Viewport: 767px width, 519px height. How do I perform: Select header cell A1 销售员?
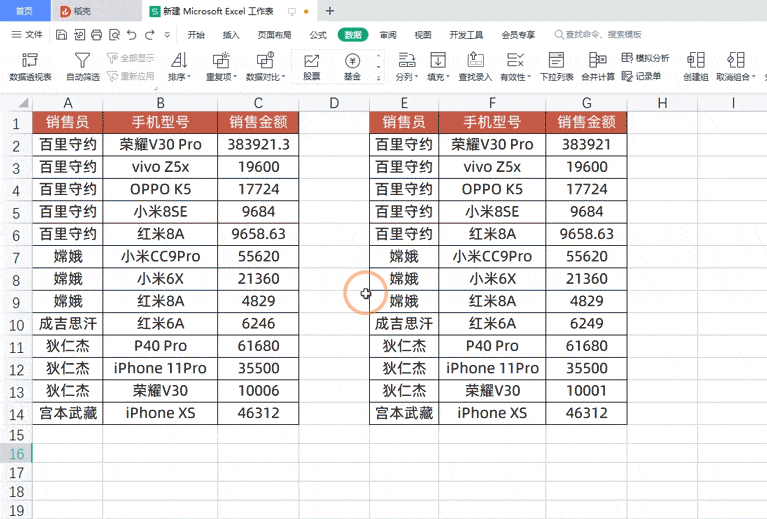tap(68, 122)
